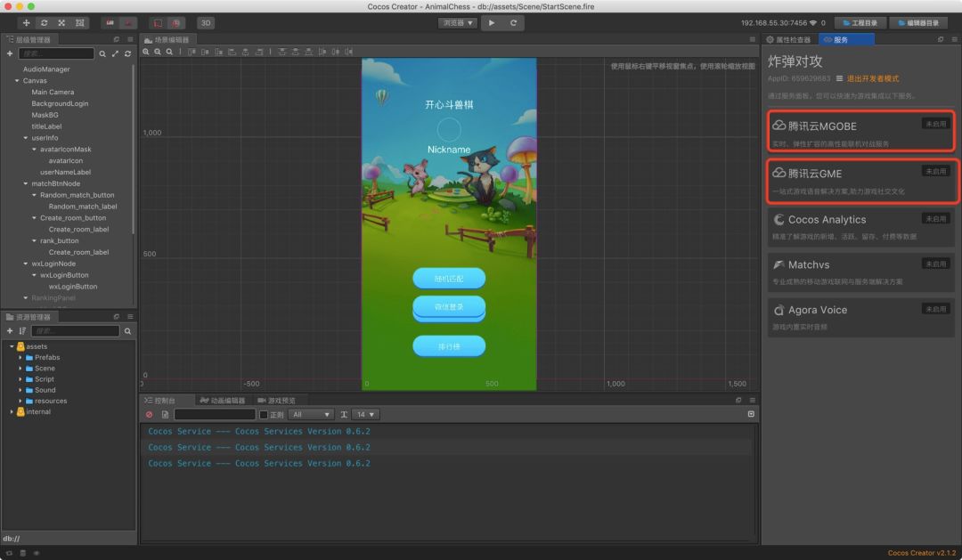
Task: Collapse the userInfo node
Action: (x=26, y=138)
